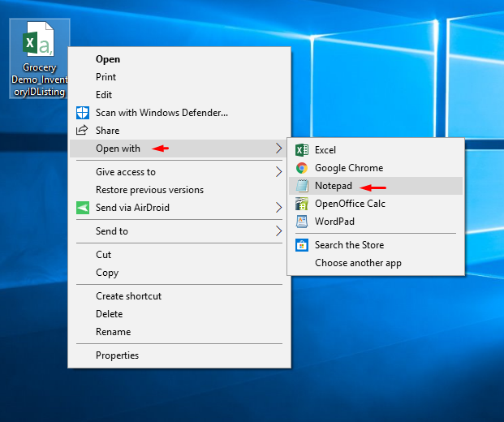The image size is (504, 422).
Task: Click the Excel app icon in submenu
Action: (x=302, y=150)
